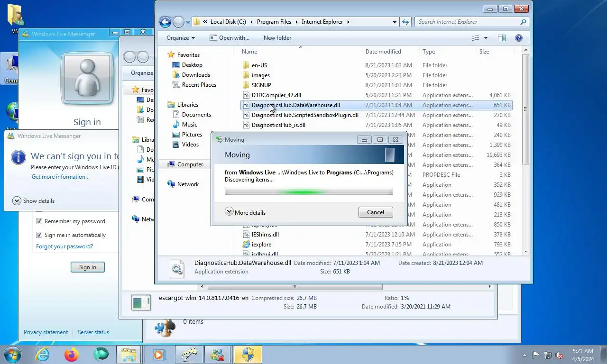
Task: Expand the Program Files breadcrumb arrow
Action: (x=296, y=22)
